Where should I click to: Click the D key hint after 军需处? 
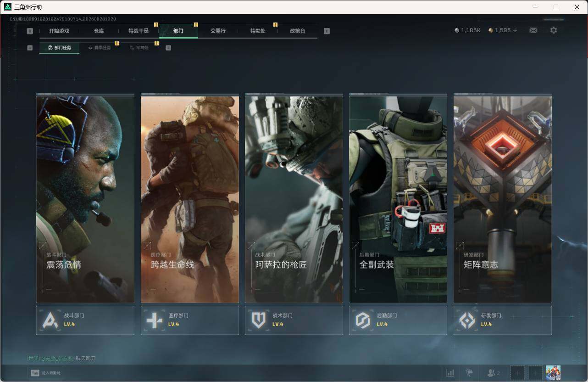point(168,47)
